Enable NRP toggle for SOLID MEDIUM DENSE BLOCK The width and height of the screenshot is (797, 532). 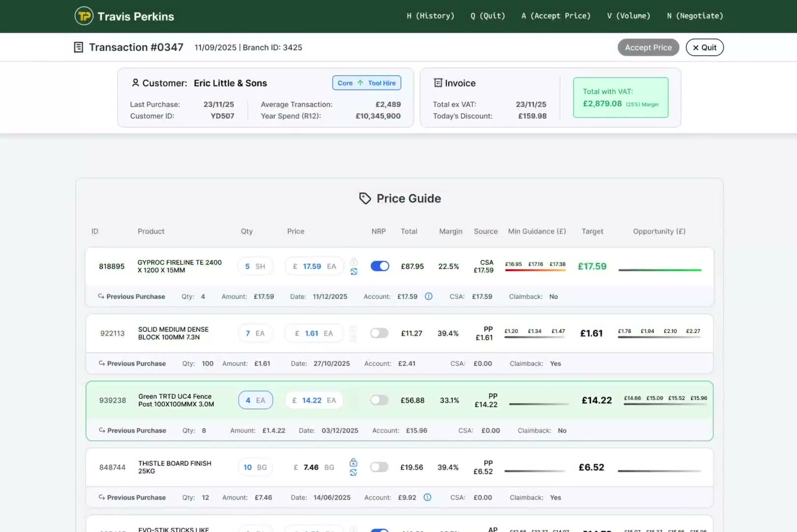coord(379,333)
